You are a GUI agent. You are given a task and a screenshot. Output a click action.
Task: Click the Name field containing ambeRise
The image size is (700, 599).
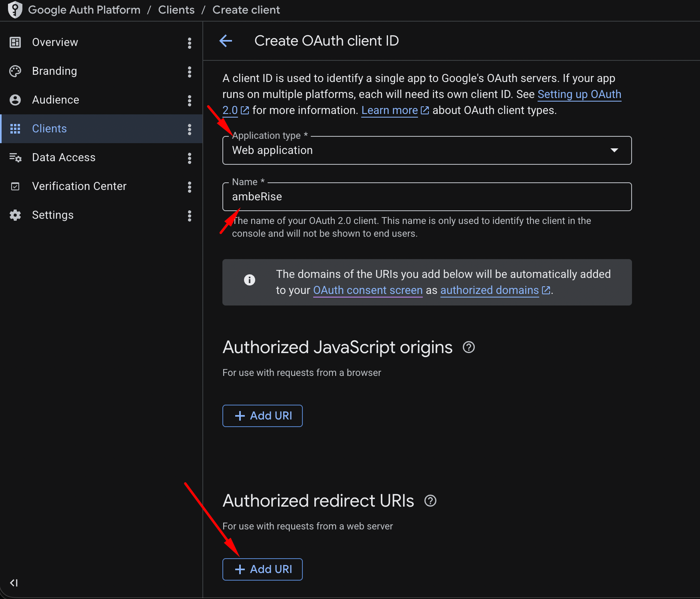[x=427, y=197]
